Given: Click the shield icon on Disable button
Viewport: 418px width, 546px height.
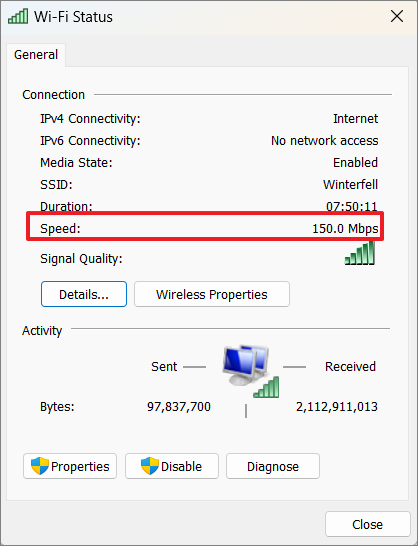Looking at the screenshot, I should pos(149,466).
